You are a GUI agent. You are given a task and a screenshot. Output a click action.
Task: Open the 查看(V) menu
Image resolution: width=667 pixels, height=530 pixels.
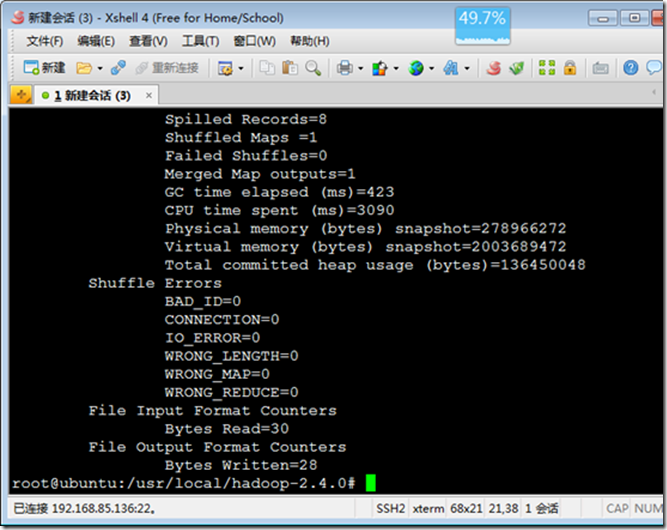tap(148, 41)
